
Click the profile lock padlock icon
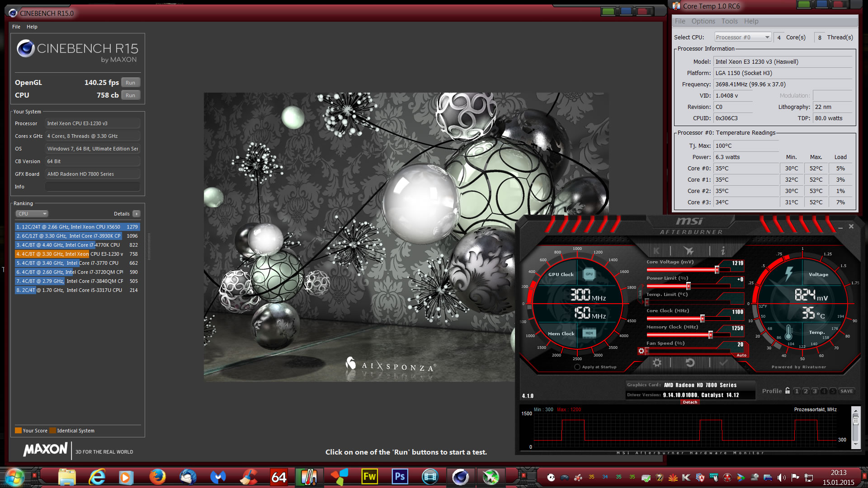pyautogui.click(x=788, y=391)
